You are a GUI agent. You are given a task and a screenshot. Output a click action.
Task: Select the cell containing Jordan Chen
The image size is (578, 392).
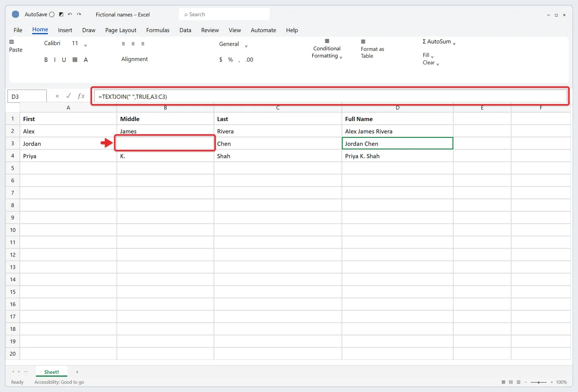[x=398, y=143]
